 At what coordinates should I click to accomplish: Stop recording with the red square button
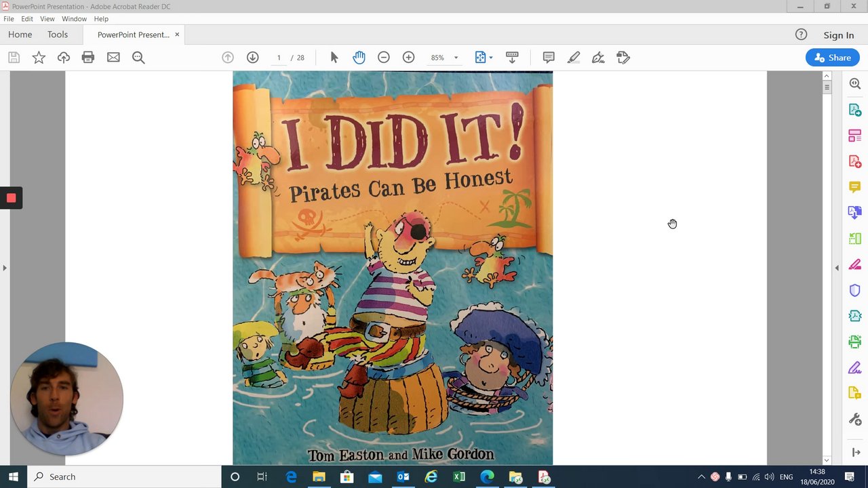pyautogui.click(x=11, y=198)
